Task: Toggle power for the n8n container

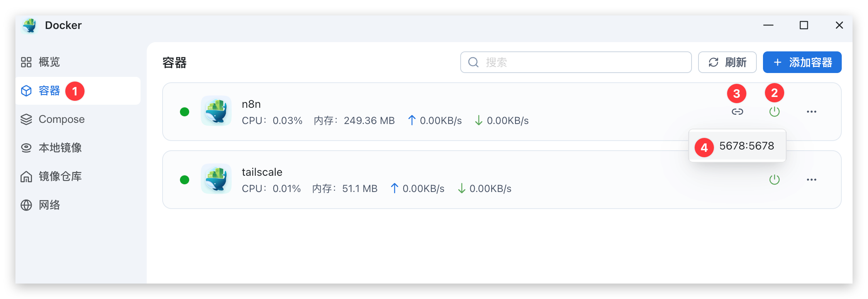Action: [774, 112]
